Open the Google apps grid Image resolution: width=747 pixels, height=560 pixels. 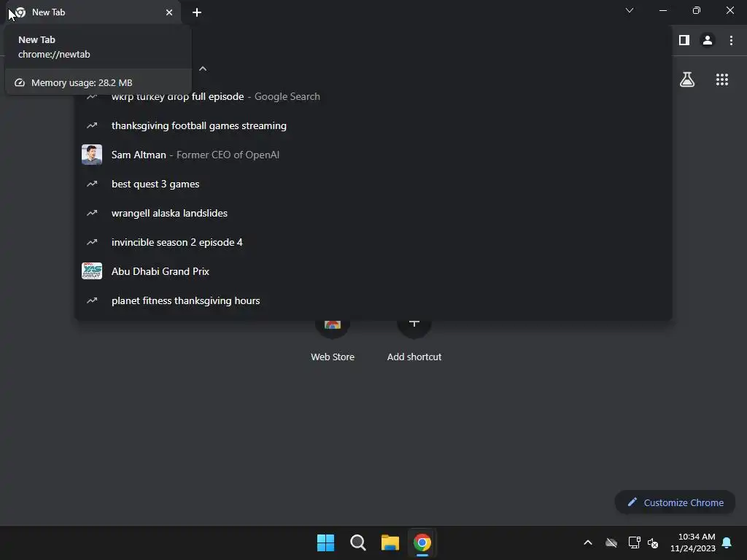click(x=722, y=79)
